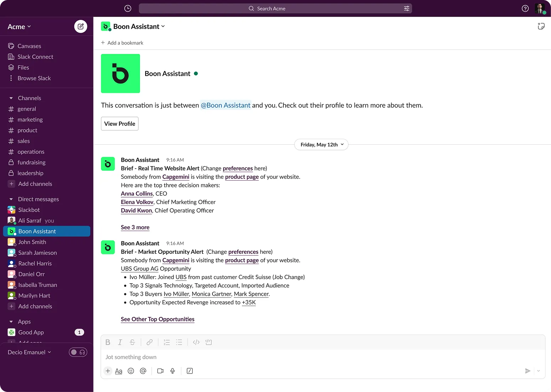The width and height of the screenshot is (551, 392).
Task: Open send options dropdown arrow
Action: [x=539, y=371]
